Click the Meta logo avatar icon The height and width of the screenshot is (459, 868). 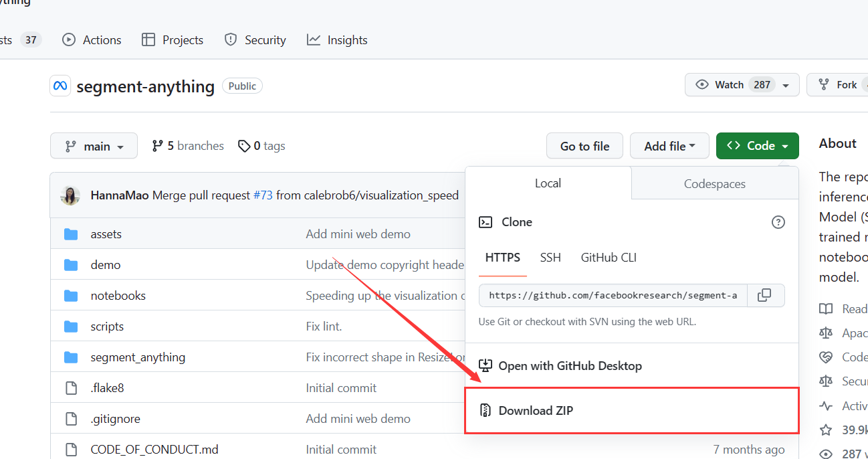click(60, 86)
